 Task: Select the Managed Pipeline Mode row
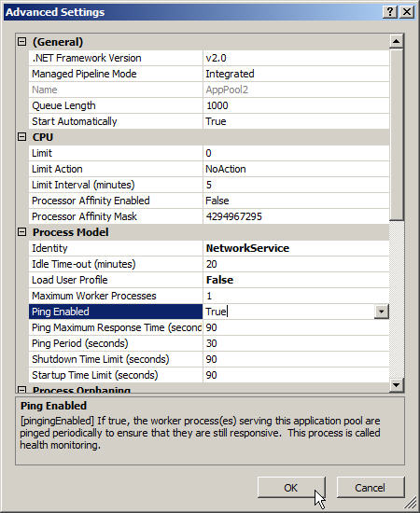pyautogui.click(x=209, y=74)
